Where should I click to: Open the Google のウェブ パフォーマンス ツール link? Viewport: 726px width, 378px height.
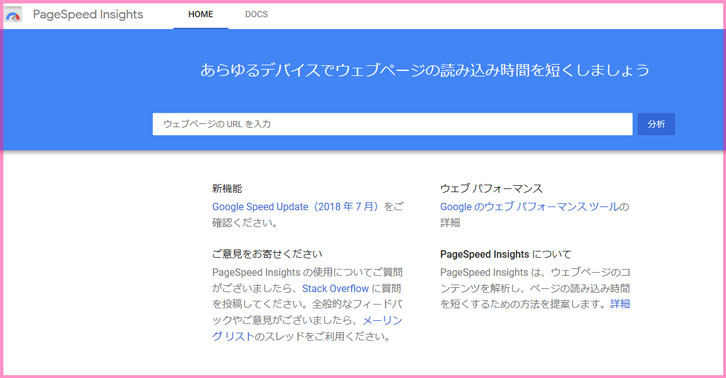(529, 207)
